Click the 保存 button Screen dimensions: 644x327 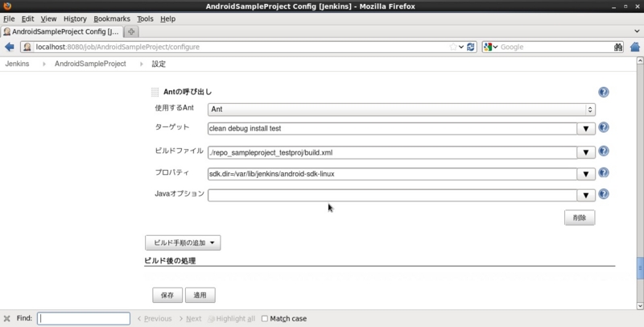[x=167, y=295]
